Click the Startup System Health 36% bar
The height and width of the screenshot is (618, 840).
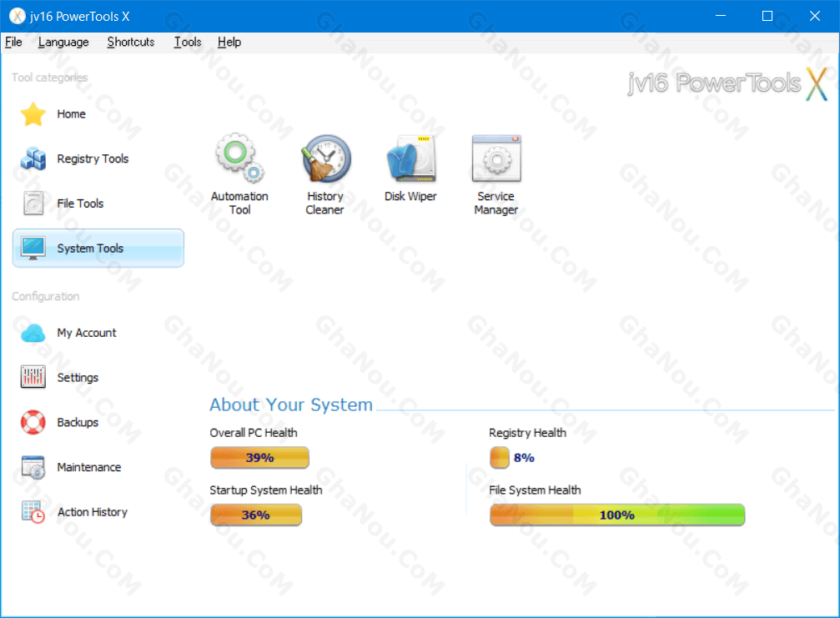pyautogui.click(x=256, y=515)
